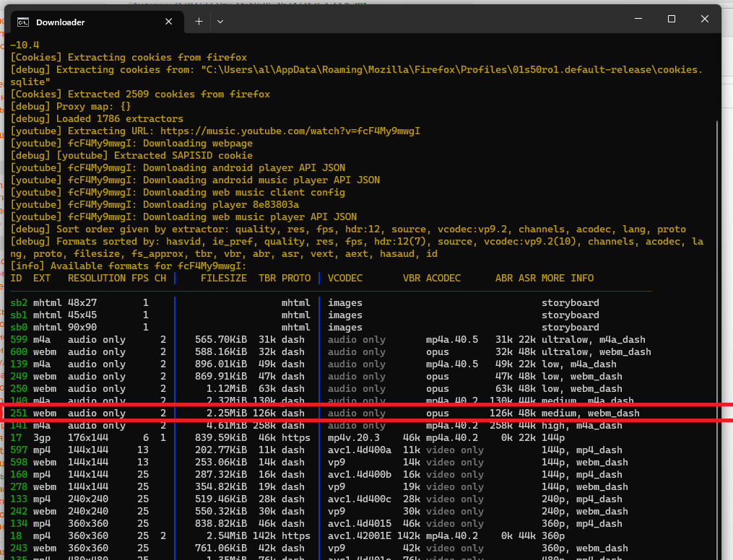Click format ID 18
Viewport: 733px width, 560px height.
coord(16,535)
